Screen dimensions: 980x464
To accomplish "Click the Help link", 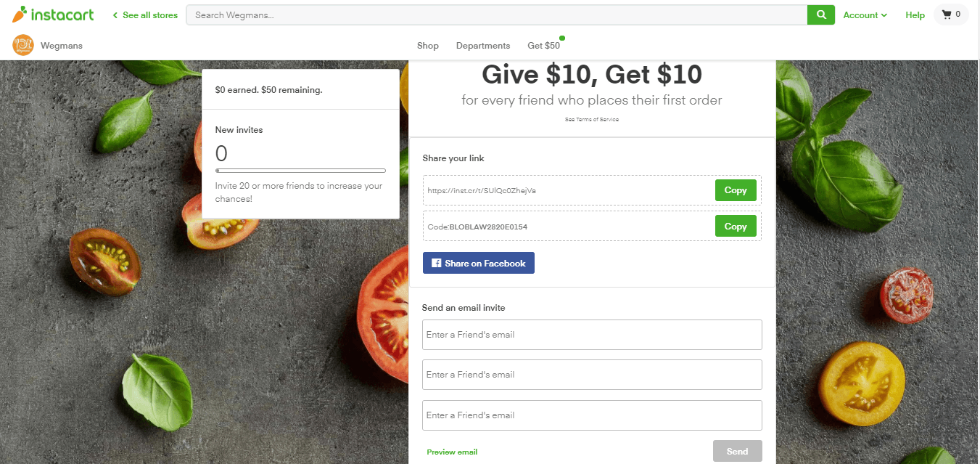I will click(x=915, y=15).
